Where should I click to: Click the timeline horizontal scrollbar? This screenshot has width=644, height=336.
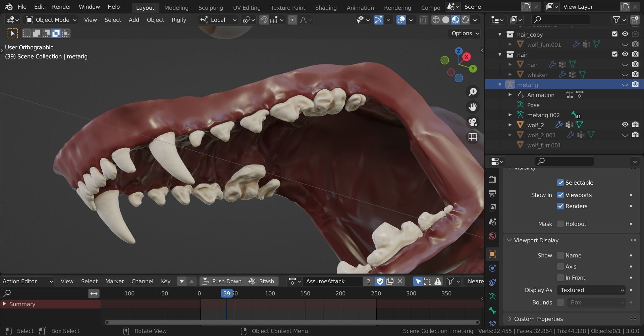[292, 322]
